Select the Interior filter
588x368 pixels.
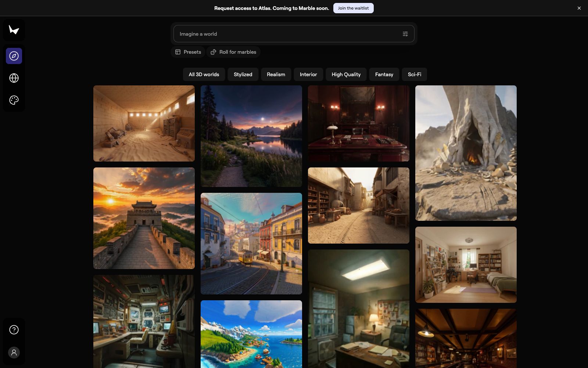(308, 74)
